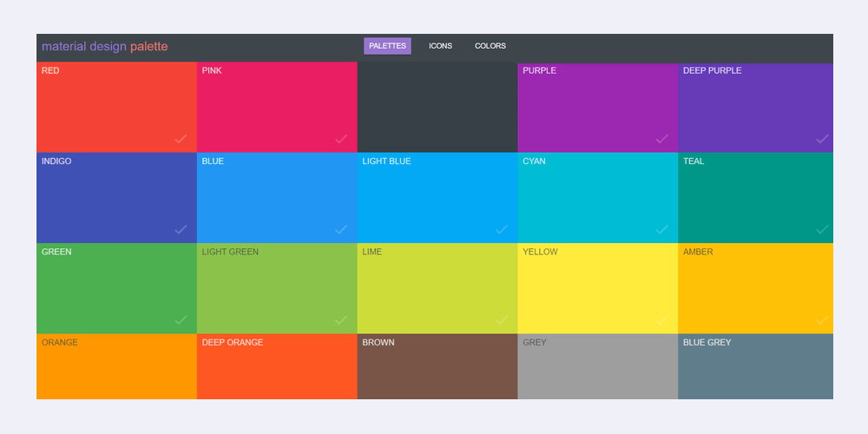Click the checkmark on the Cyan tile
Image resolution: width=868 pixels, height=434 pixels.
tap(662, 229)
